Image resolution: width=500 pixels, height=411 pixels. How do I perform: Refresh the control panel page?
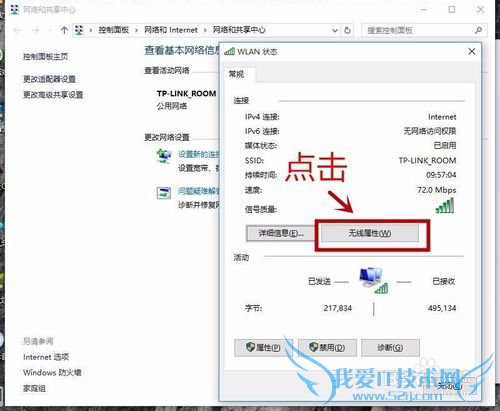click(347, 30)
